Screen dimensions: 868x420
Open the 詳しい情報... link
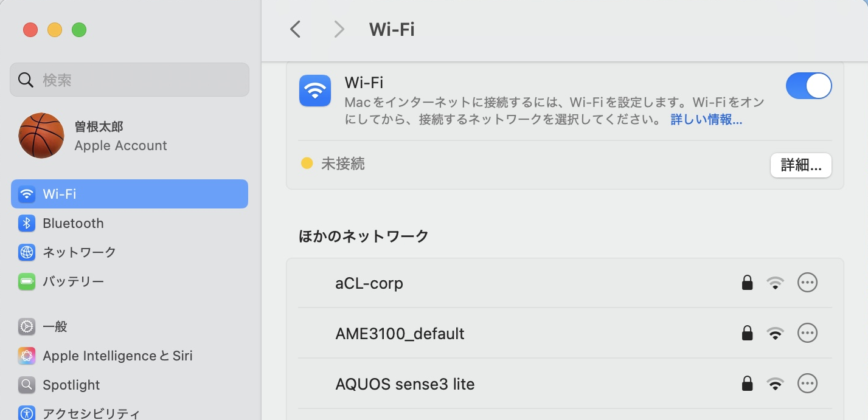(706, 120)
